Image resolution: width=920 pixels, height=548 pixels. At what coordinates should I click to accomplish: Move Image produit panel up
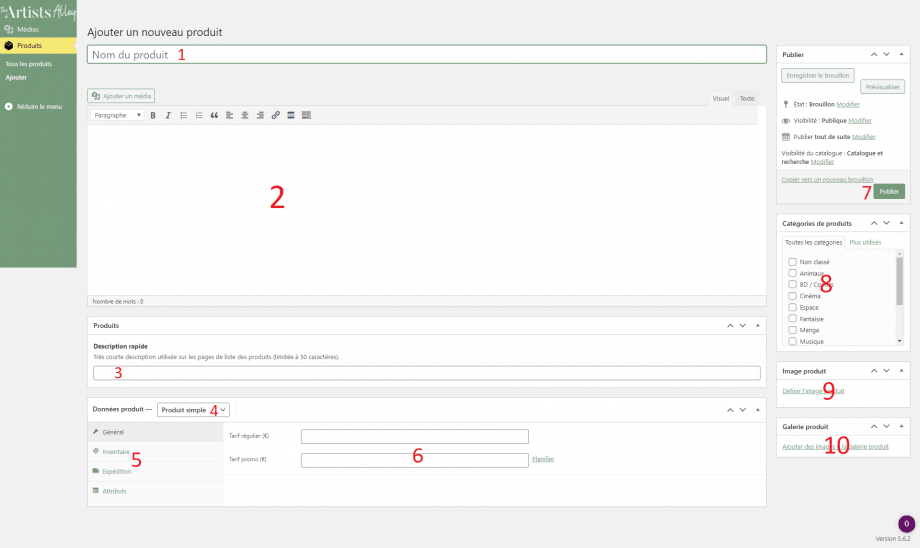tap(874, 371)
